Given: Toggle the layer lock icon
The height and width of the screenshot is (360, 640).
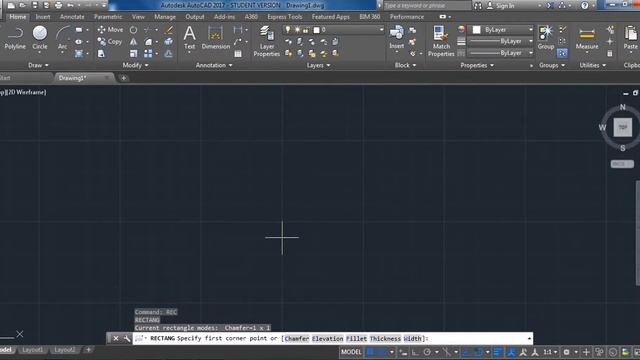Looking at the screenshot, I should tap(306, 30).
